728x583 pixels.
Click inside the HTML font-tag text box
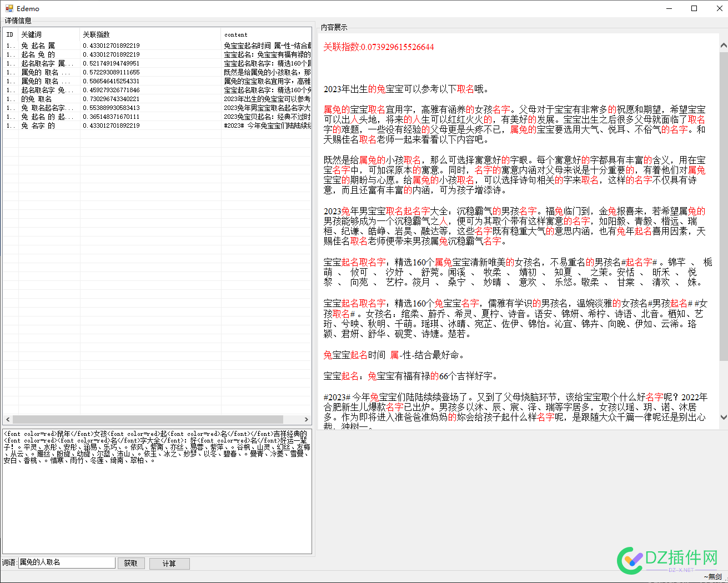(157, 491)
